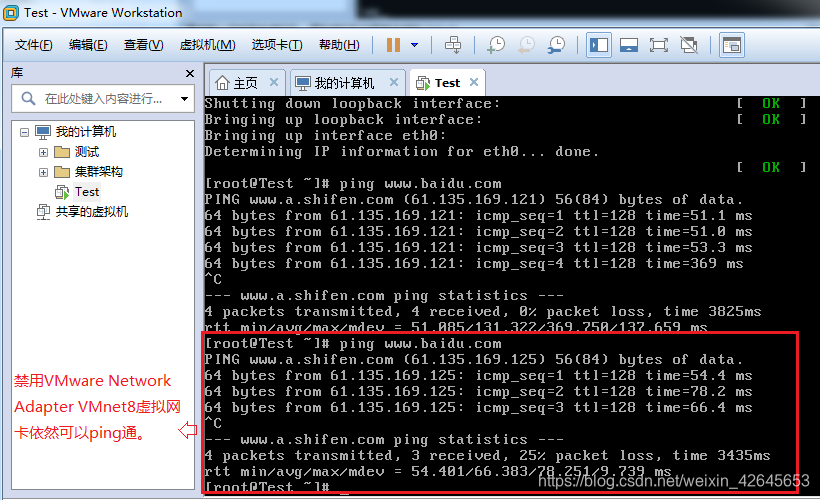Click the VM icon on Test tab

(x=423, y=83)
